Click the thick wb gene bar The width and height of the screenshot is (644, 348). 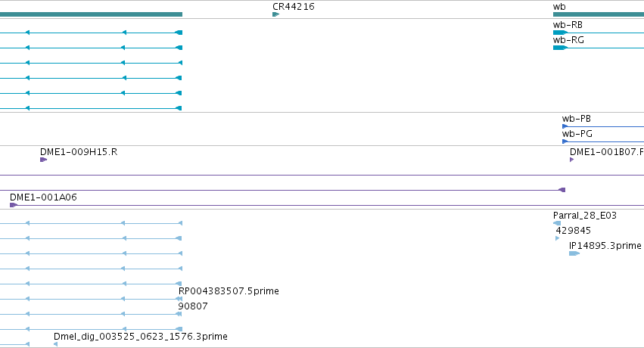pyautogui.click(x=599, y=14)
